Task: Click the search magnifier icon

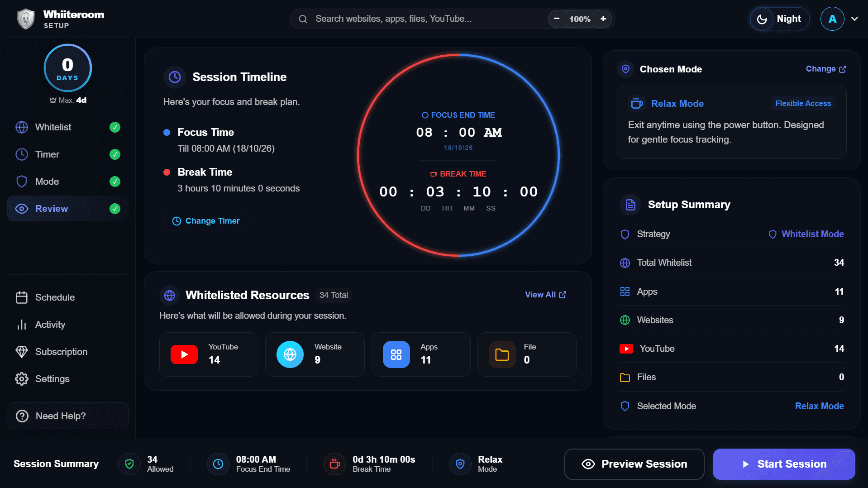Action: coord(303,19)
